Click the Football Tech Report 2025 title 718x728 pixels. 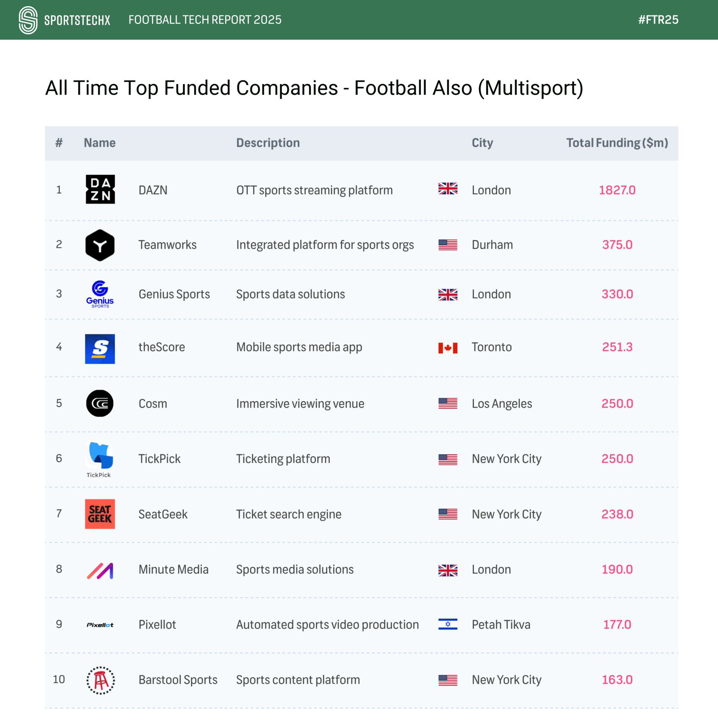coord(205,20)
